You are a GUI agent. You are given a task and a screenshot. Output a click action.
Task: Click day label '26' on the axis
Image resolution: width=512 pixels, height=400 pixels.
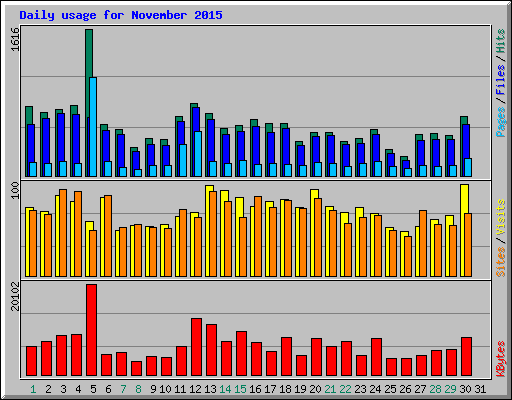pyautogui.click(x=405, y=389)
